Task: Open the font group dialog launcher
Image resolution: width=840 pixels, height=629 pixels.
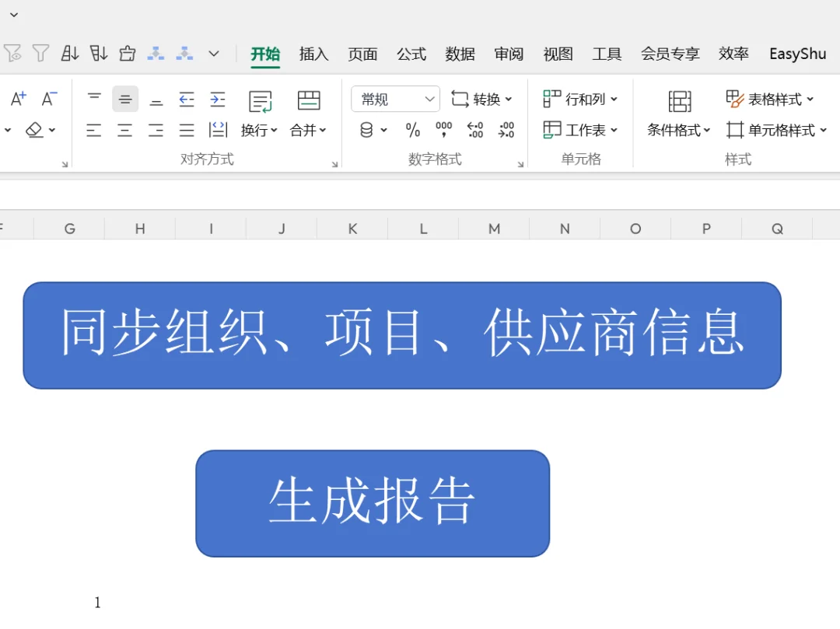Action: click(65, 164)
